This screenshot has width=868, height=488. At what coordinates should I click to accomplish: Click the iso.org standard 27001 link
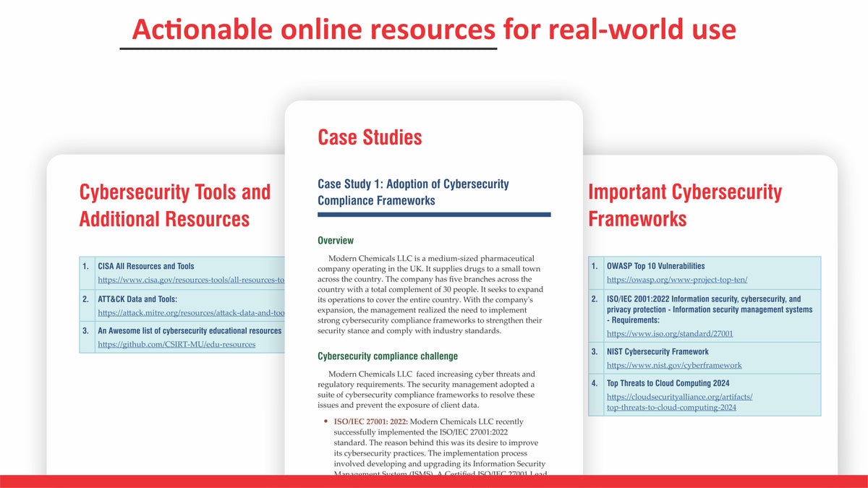pos(669,333)
